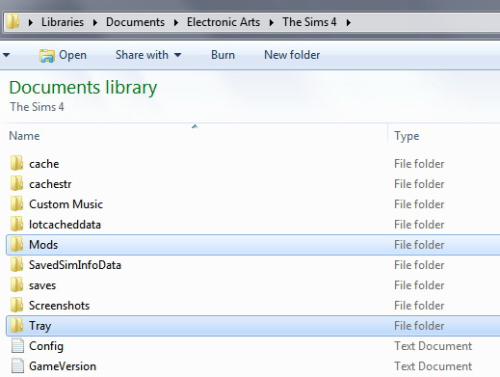
Task: Navigate to Electronic Arts breadcrumb
Action: click(x=223, y=22)
